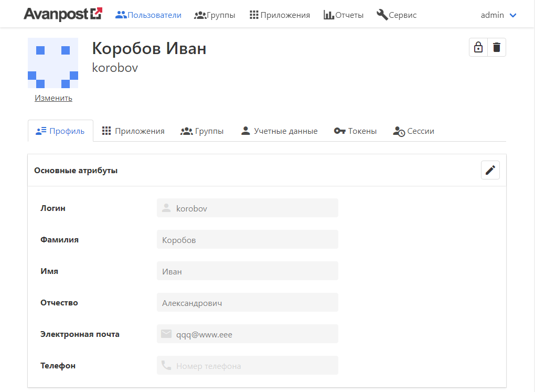Click Изменить link under avatar
The width and height of the screenshot is (535, 392).
(53, 98)
